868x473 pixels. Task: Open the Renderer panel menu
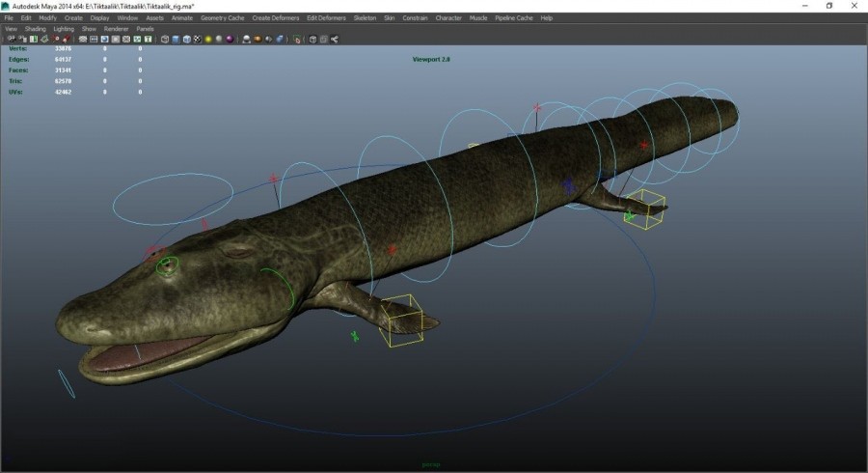pos(117,29)
